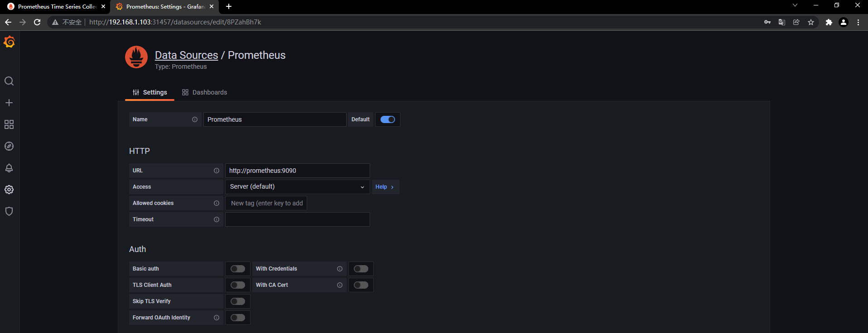Click the saved passwords key icon
This screenshot has height=333, width=868.
(767, 22)
